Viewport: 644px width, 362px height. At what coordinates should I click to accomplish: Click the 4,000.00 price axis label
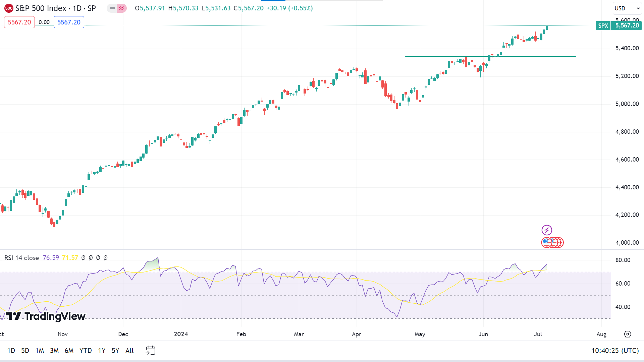pyautogui.click(x=627, y=243)
